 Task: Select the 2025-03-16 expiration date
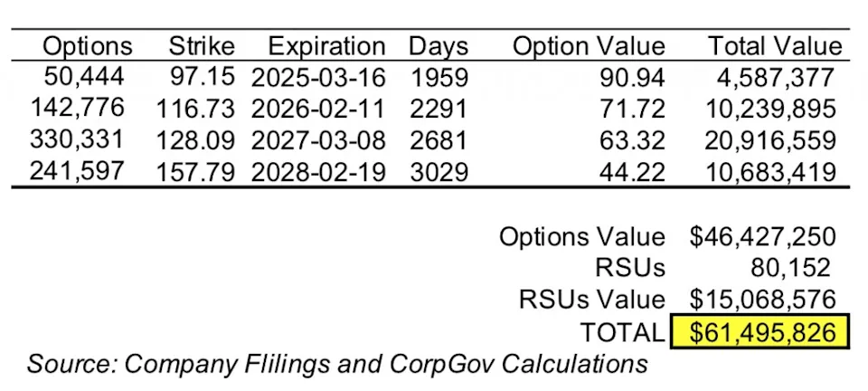[x=317, y=78]
